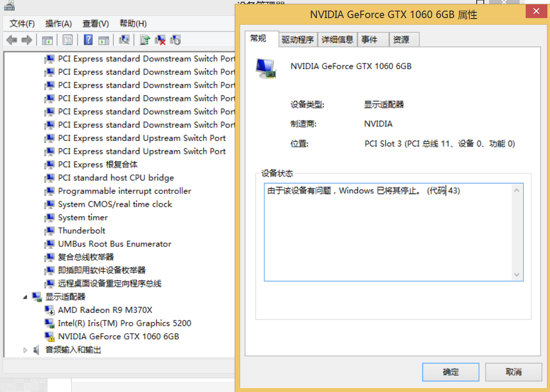Select PCI Express 根复合体 row

(98, 164)
